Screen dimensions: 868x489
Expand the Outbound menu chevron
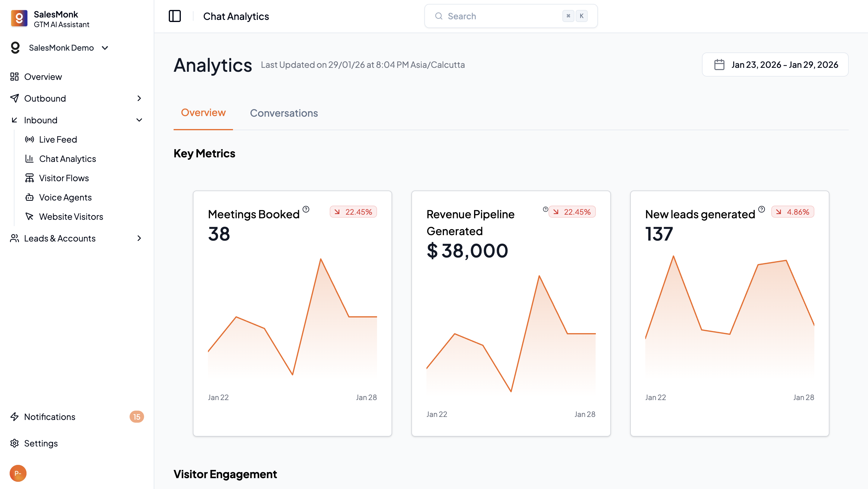139,98
